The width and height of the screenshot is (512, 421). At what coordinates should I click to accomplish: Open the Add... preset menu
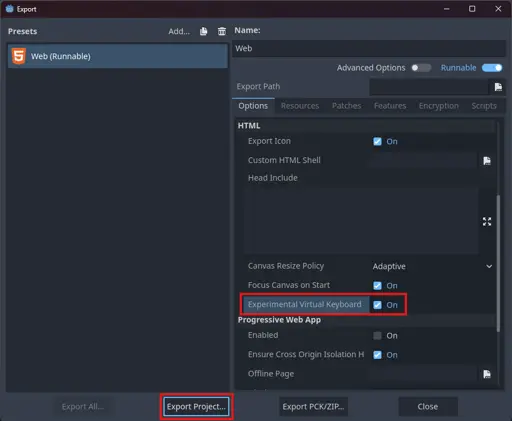coord(179,31)
